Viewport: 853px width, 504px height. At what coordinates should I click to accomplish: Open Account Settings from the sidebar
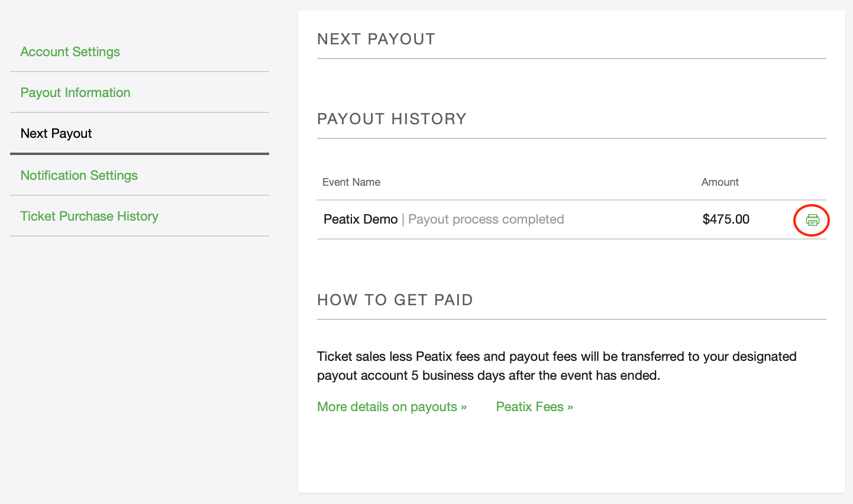click(x=70, y=52)
